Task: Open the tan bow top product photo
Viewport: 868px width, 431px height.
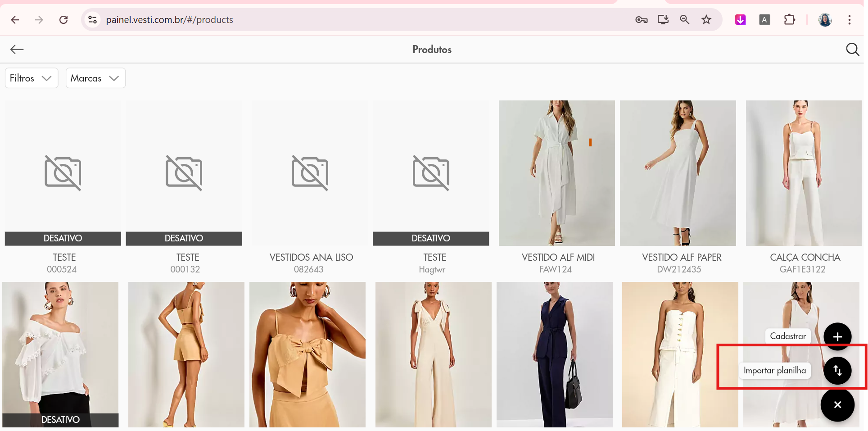Action: (x=307, y=354)
